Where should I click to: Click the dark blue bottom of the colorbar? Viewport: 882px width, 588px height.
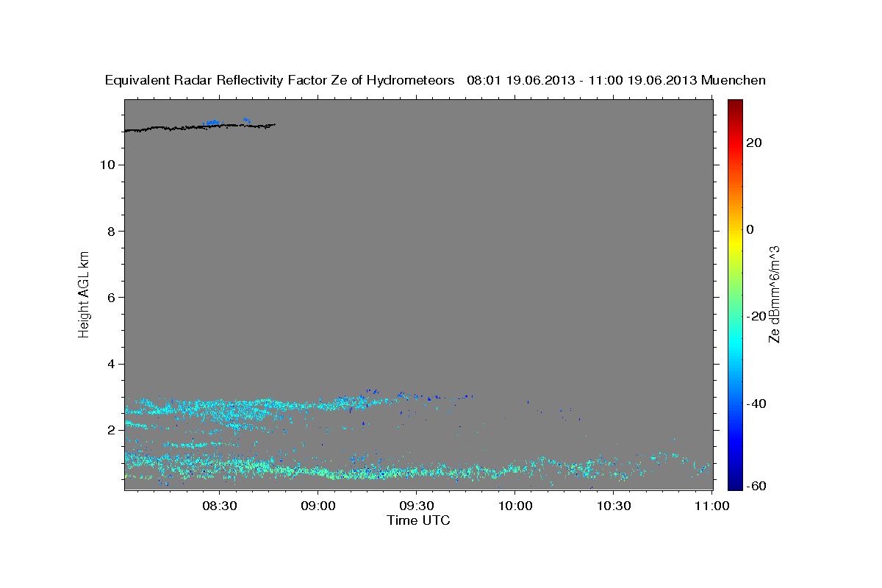tap(734, 484)
